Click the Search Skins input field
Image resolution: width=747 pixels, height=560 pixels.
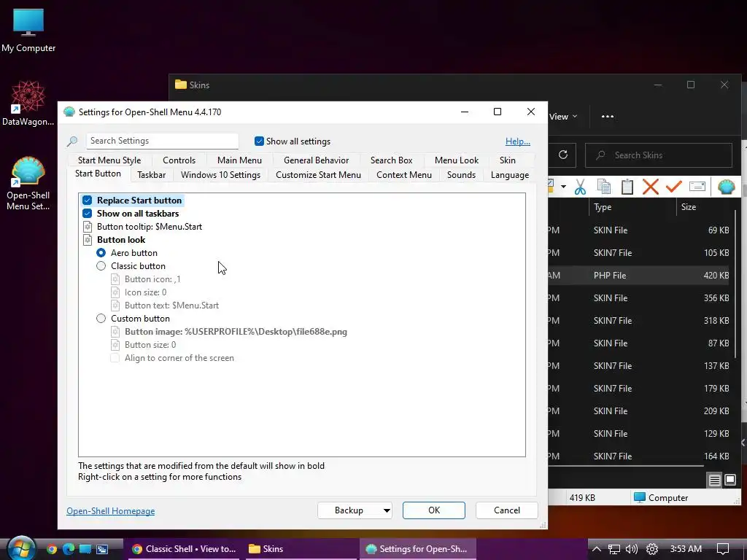click(659, 155)
